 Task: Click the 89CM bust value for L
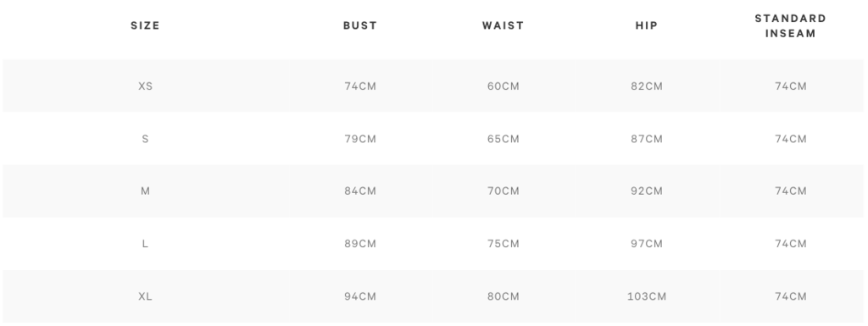(359, 244)
